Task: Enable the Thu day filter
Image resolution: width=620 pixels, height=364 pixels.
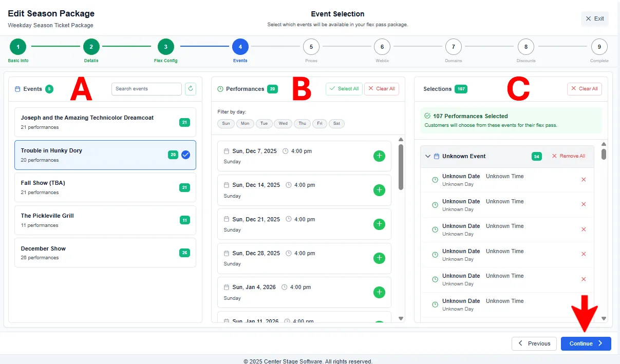Action: pyautogui.click(x=302, y=124)
